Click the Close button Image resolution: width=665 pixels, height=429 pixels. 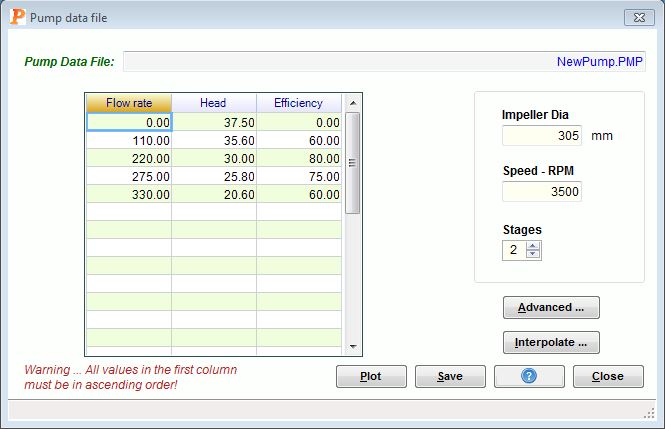[x=608, y=376]
